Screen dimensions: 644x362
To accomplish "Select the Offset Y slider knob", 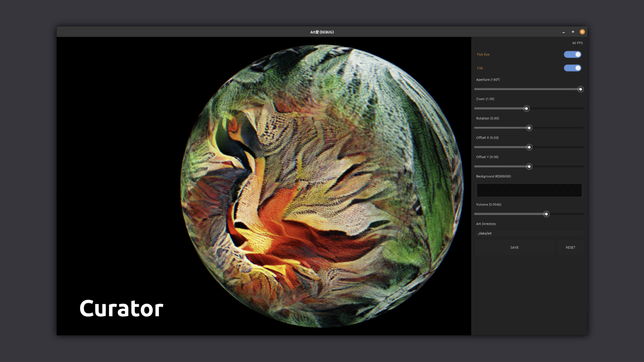I will (529, 167).
